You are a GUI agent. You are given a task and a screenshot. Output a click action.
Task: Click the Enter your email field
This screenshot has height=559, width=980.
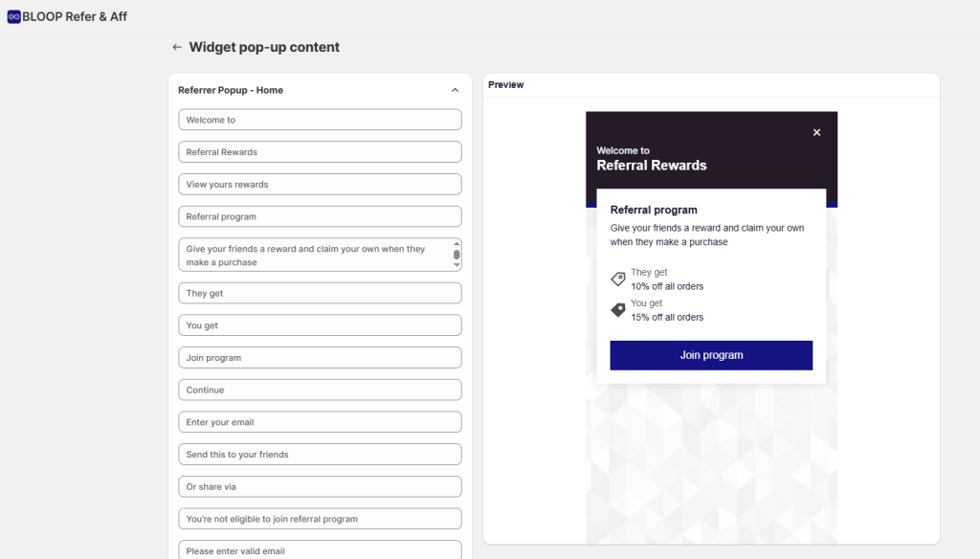(x=320, y=421)
